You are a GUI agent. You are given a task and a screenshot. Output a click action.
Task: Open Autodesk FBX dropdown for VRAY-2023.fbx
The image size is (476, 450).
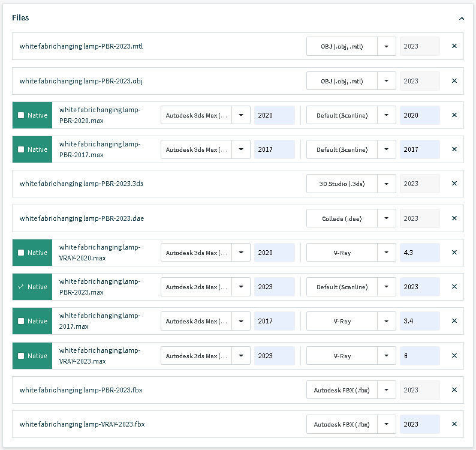[x=387, y=424]
